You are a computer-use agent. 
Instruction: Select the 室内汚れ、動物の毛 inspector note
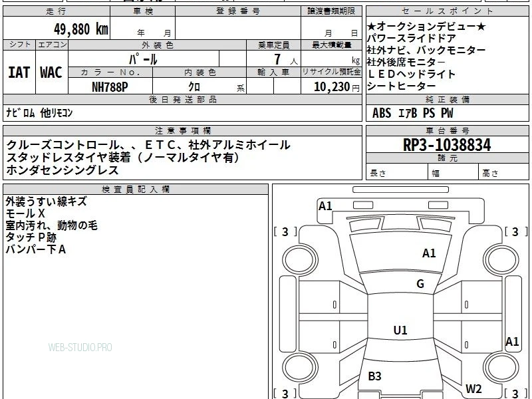(52, 225)
